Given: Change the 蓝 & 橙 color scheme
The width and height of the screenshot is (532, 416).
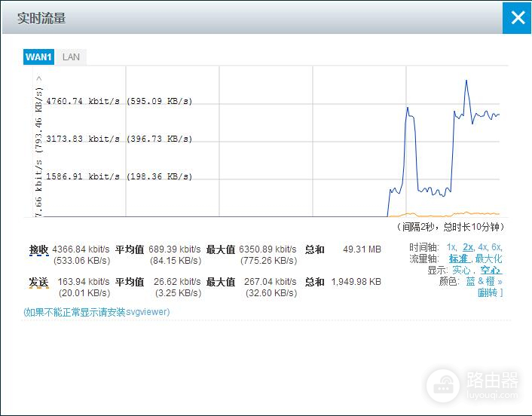Looking at the screenshot, I should 481,281.
